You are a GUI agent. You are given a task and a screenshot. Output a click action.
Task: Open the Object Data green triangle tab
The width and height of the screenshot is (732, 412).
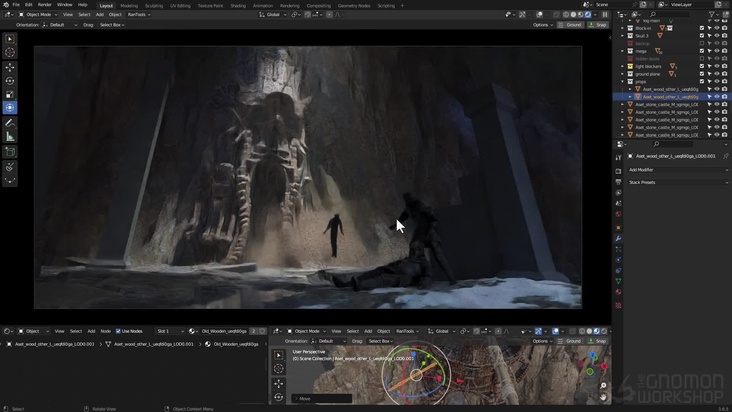pos(619,281)
